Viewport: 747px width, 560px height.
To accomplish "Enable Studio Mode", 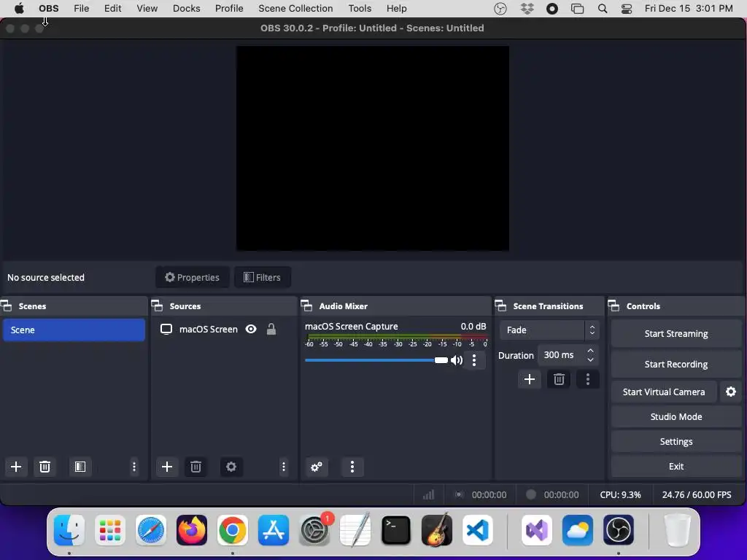I will 676,416.
